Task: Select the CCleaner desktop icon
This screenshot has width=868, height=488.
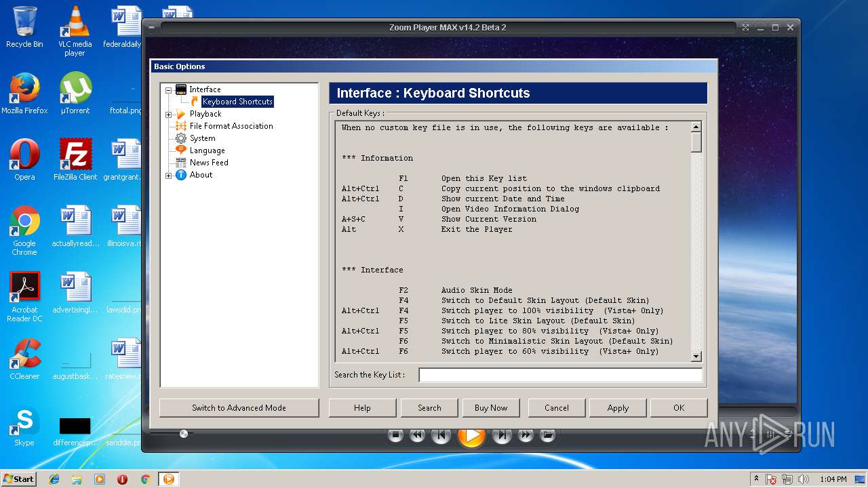Action: pos(24,359)
